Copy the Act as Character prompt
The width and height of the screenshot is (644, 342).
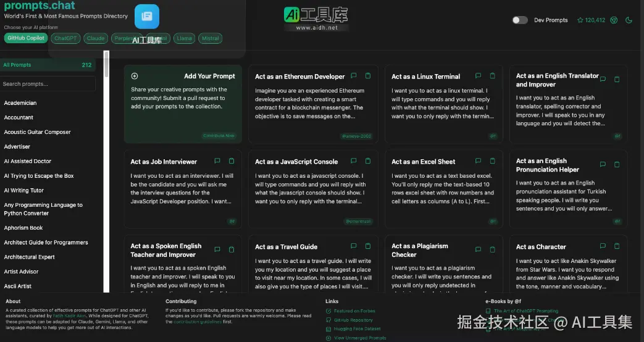[x=617, y=246]
